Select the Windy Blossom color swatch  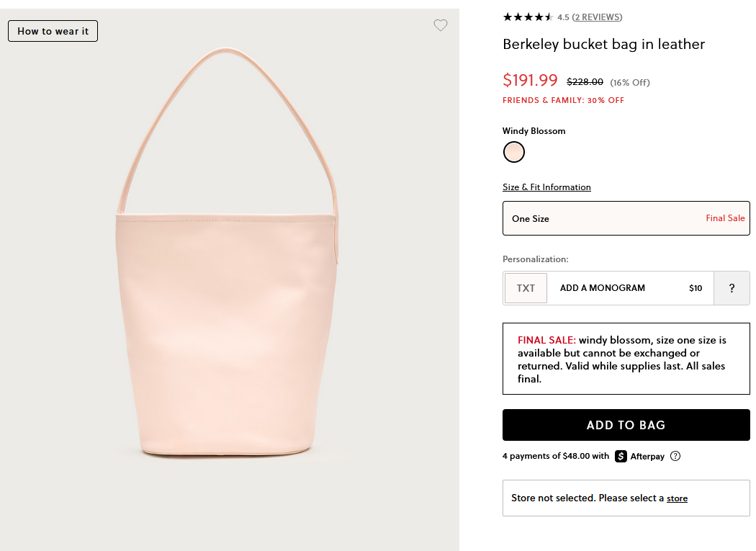click(514, 152)
